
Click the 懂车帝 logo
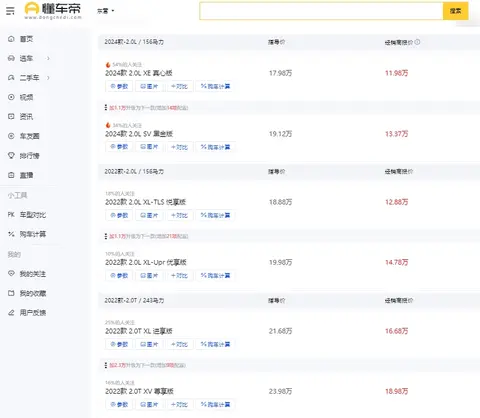[x=53, y=10]
